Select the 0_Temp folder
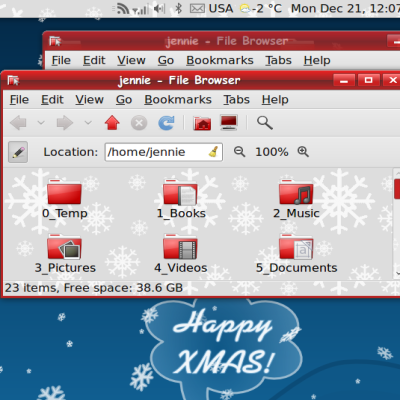The height and width of the screenshot is (400, 400). click(65, 199)
